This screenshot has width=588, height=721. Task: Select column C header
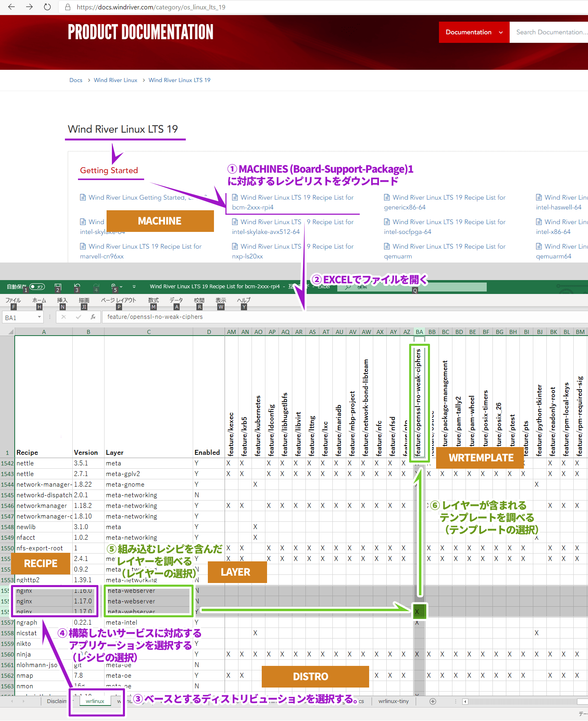149,332
